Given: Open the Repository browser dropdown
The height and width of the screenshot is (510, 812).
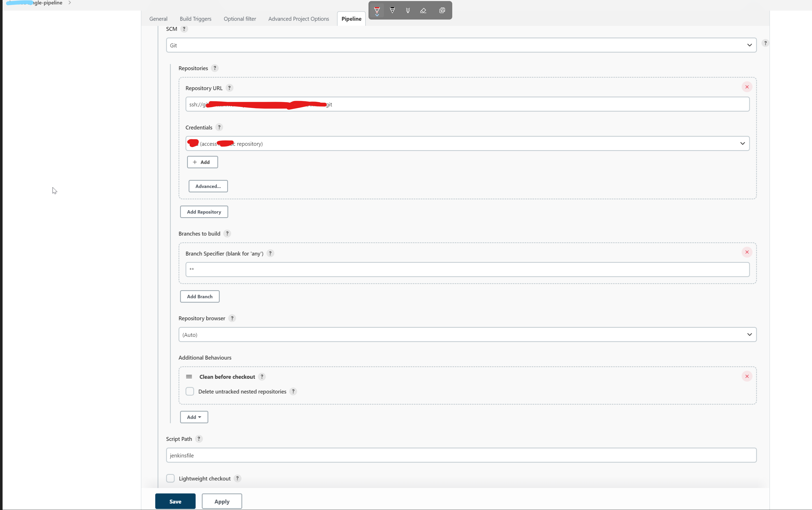Looking at the screenshot, I should [749, 334].
